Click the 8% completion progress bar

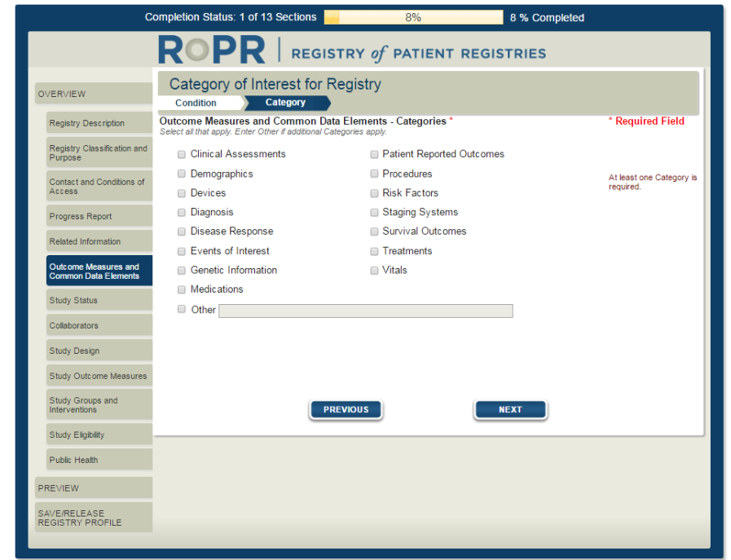click(413, 17)
